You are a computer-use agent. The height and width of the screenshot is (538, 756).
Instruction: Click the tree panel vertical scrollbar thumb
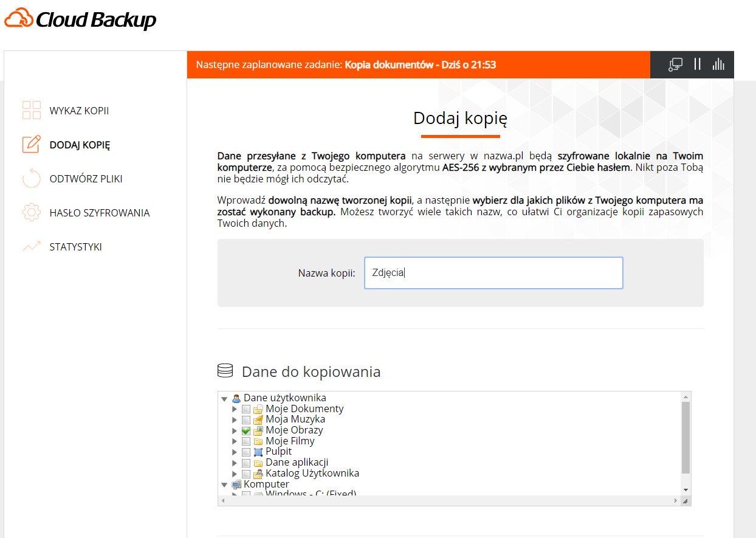click(686, 437)
